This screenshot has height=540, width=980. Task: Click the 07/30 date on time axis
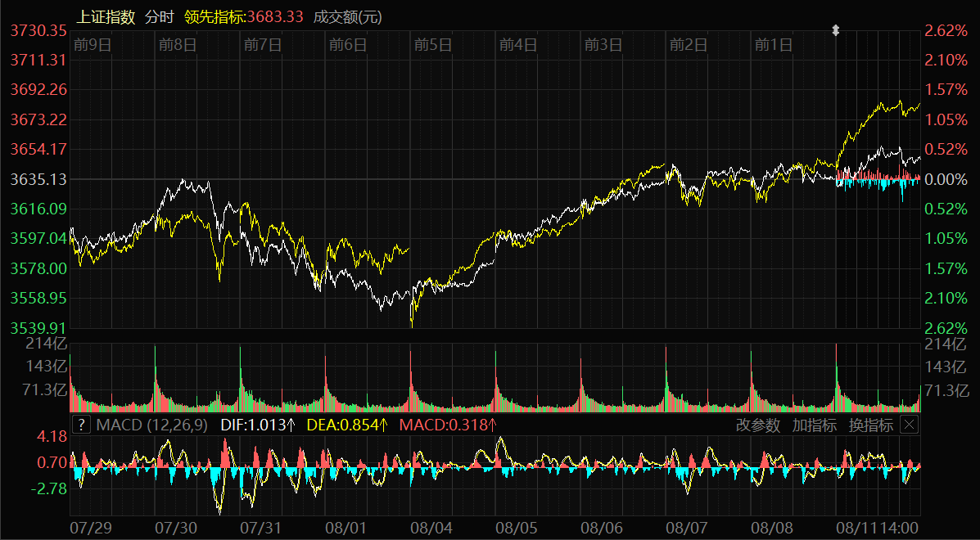[176, 529]
